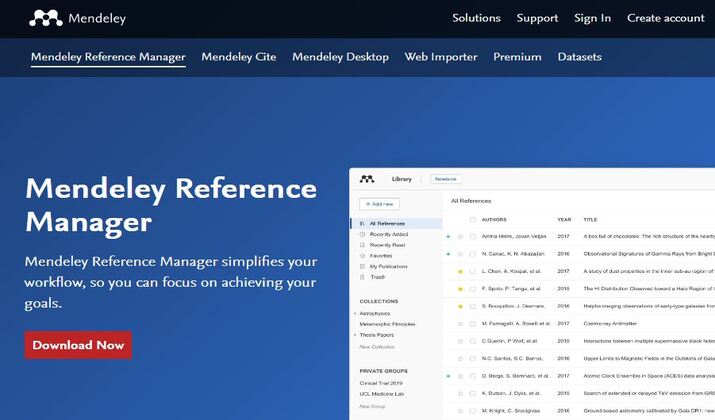Open the Datasets tab

(580, 57)
